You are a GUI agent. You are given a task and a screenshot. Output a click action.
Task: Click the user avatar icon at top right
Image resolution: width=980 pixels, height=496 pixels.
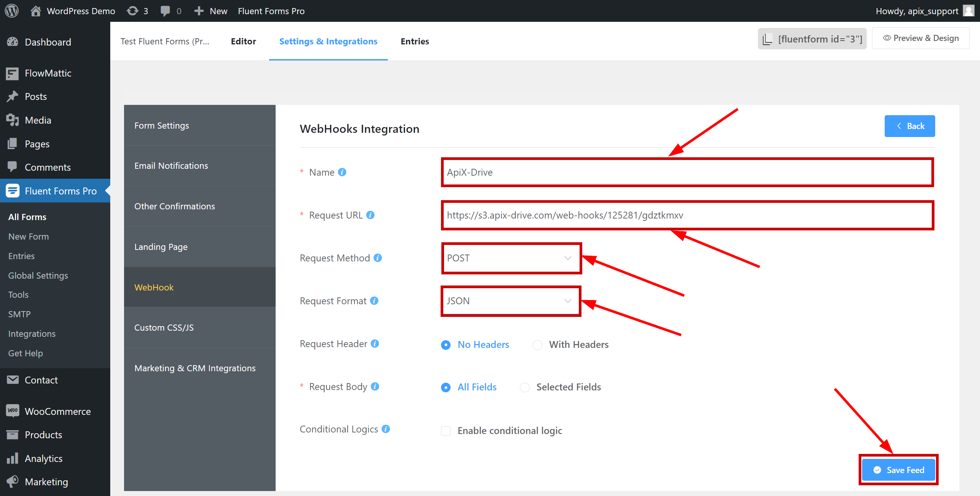coord(969,11)
